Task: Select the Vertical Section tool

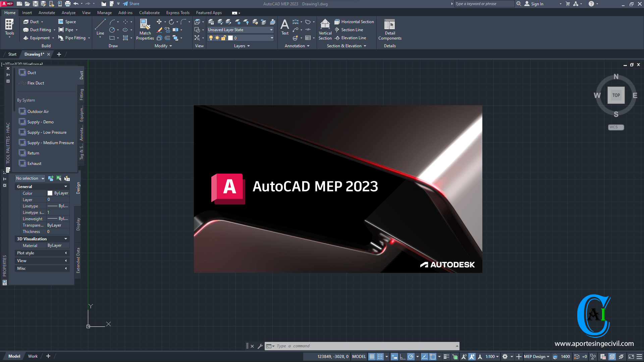Action: [325, 29]
